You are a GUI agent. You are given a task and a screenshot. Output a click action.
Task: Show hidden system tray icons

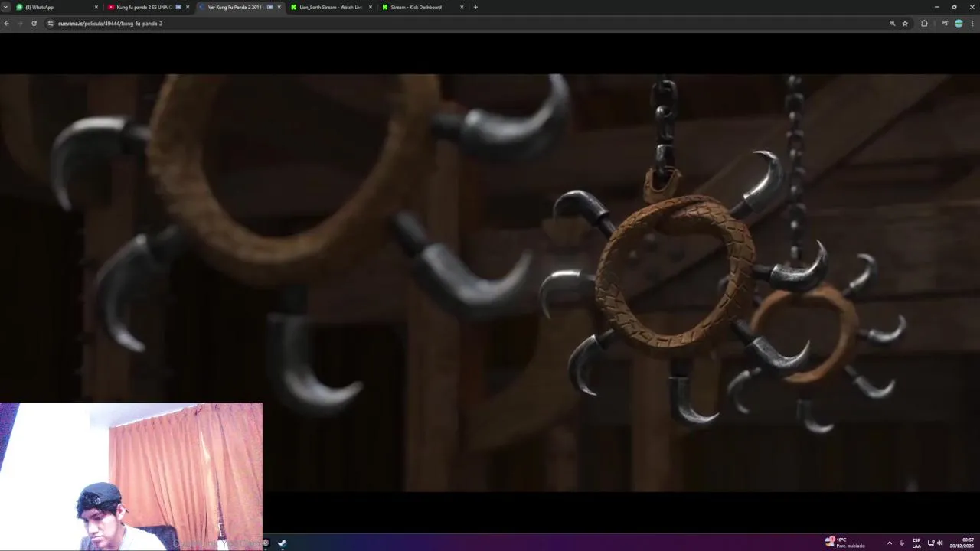pyautogui.click(x=889, y=543)
